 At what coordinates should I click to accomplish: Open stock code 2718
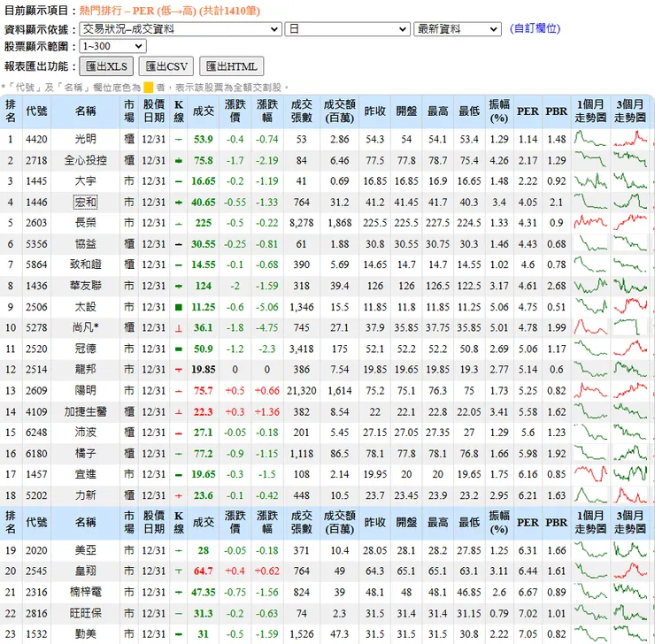pyautogui.click(x=36, y=160)
